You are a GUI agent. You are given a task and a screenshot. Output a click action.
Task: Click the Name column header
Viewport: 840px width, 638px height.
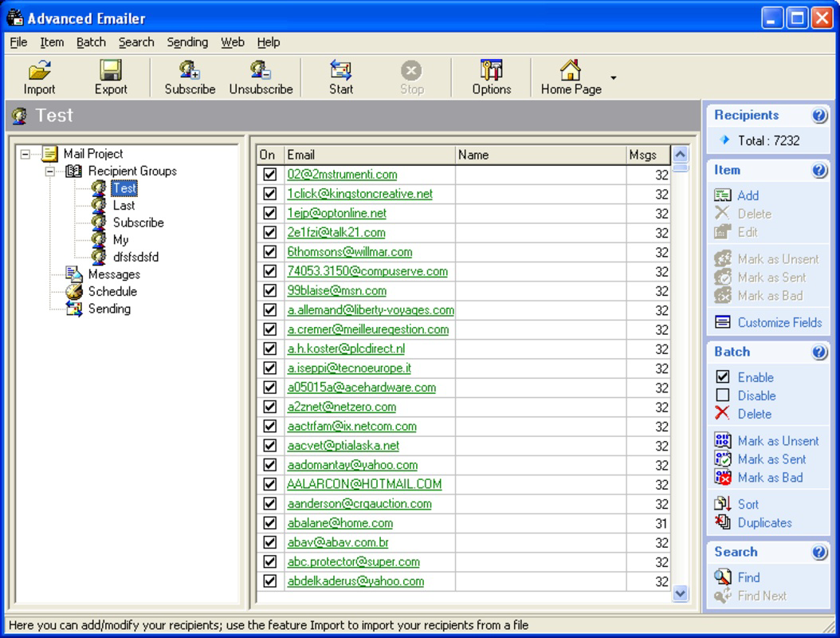[540, 155]
